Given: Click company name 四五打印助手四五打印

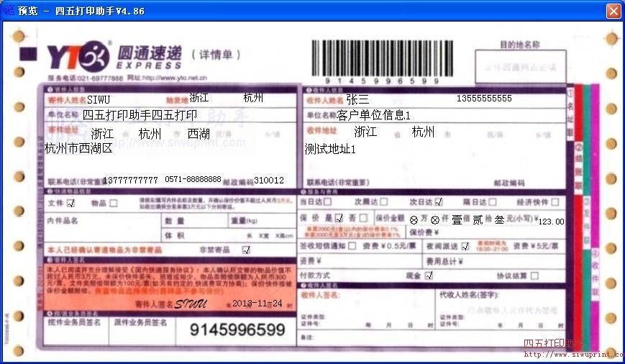Looking at the screenshot, I should 140,115.
